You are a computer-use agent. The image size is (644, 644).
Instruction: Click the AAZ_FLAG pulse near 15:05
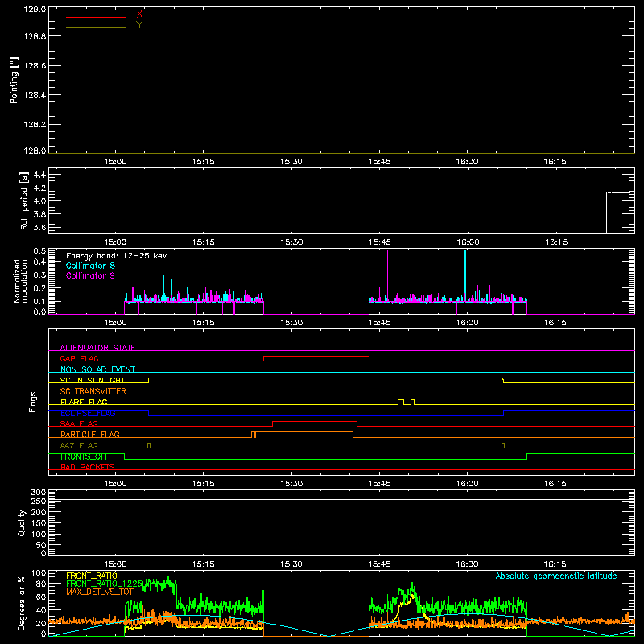149,445
